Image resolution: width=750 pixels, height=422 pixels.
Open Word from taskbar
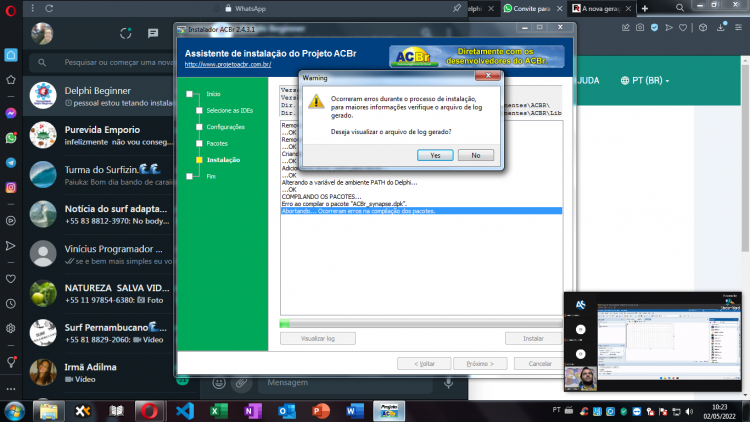[355, 411]
